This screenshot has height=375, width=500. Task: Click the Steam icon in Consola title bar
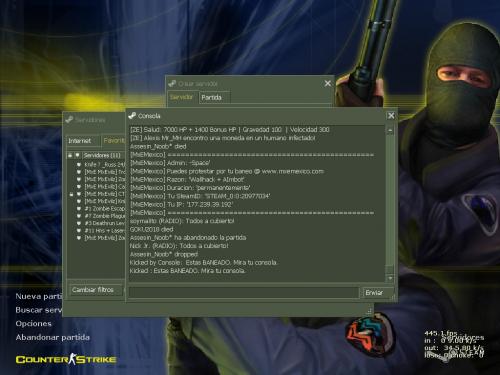coord(132,116)
